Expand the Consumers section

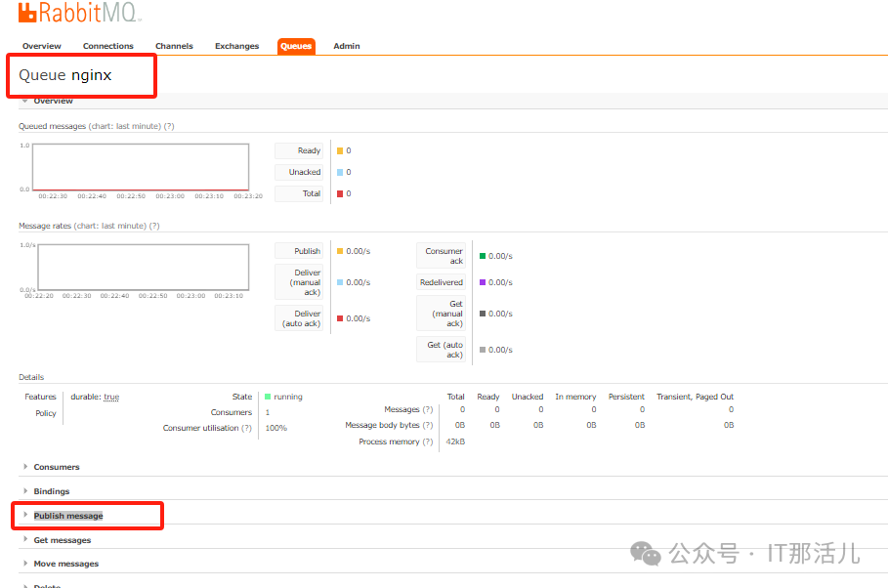56,467
